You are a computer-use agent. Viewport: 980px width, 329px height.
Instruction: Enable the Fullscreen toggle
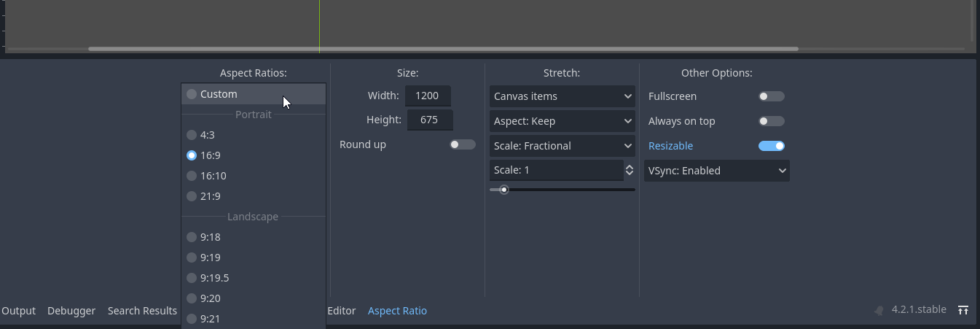click(772, 96)
